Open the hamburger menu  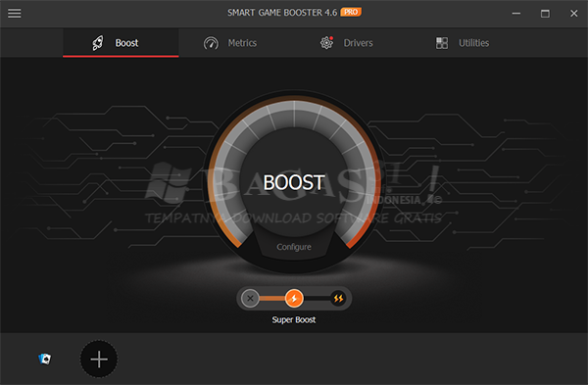15,13
